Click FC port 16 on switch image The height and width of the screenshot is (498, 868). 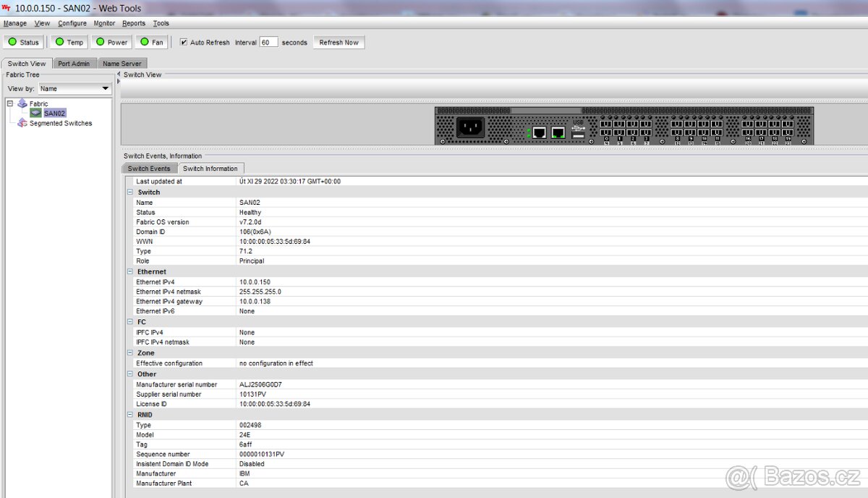[748, 124]
